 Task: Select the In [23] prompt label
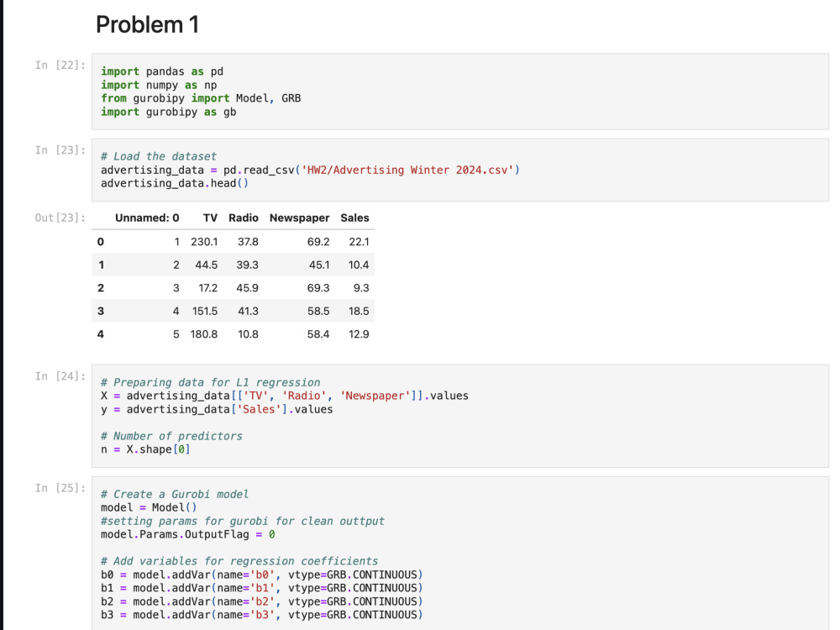pyautogui.click(x=60, y=150)
